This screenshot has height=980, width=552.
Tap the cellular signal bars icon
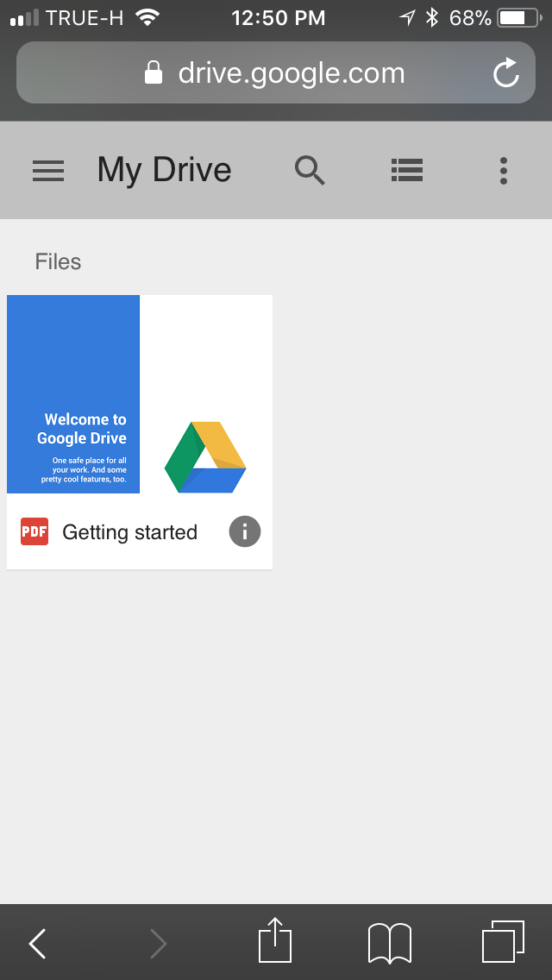(24, 18)
